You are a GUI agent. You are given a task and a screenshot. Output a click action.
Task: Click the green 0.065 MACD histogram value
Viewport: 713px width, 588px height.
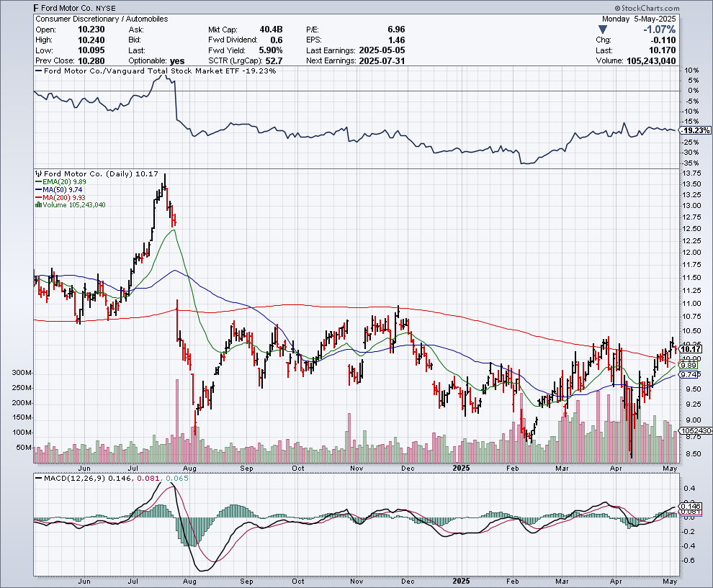(177, 479)
